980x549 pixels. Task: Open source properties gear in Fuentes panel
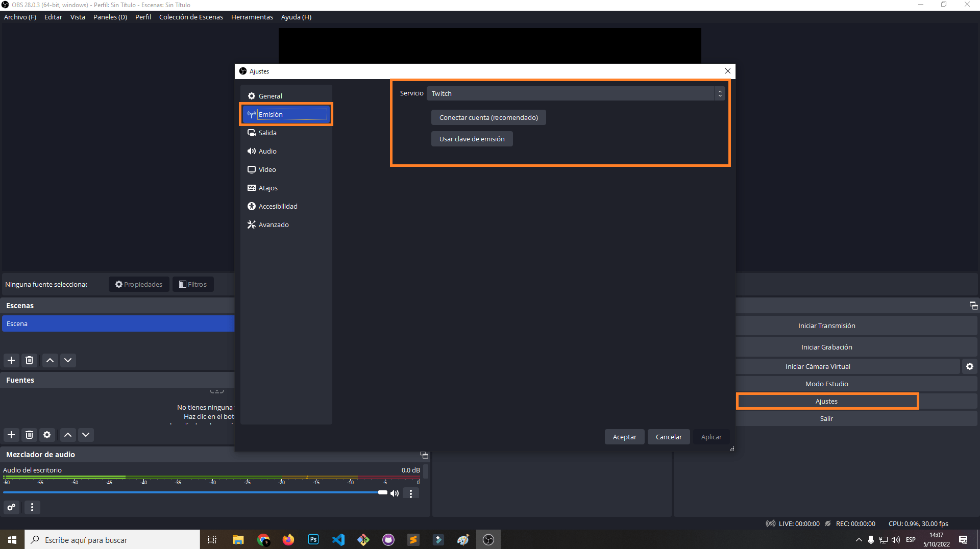pyautogui.click(x=47, y=435)
